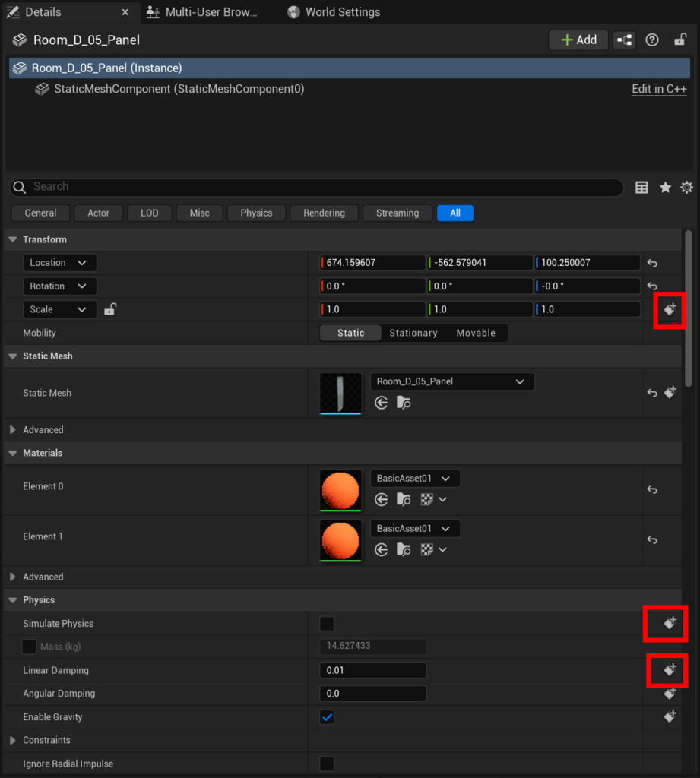This screenshot has height=778, width=700.
Task: Open Element 1 BasicAsset01 material dropdown
Action: [x=415, y=529]
